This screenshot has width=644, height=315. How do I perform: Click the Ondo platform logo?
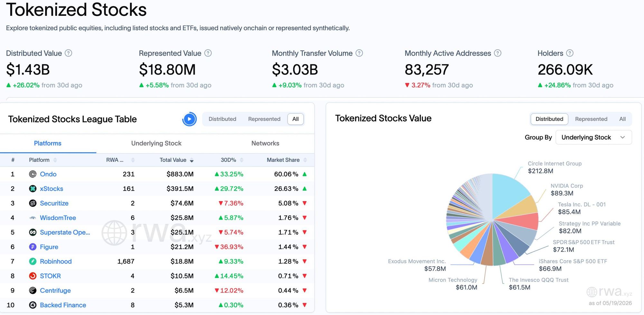33,174
